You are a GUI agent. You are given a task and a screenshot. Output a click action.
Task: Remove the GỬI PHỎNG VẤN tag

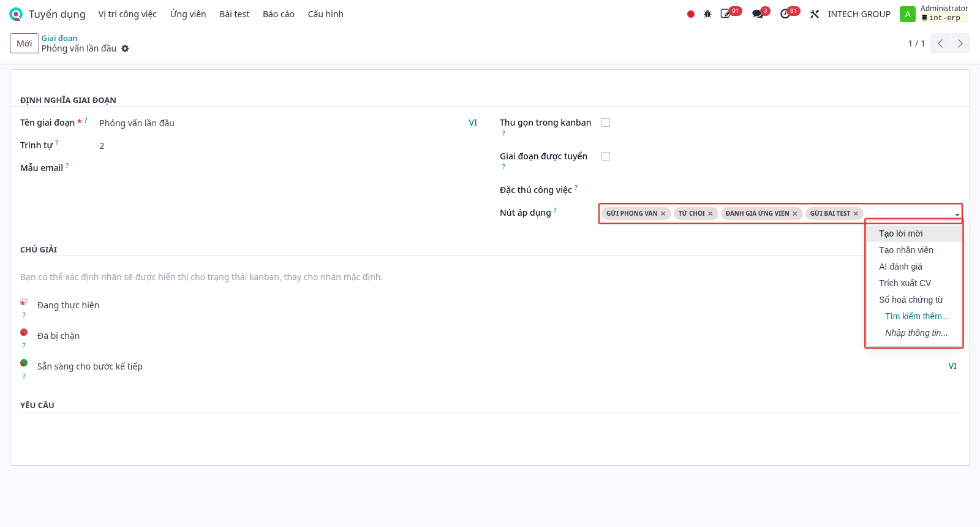[x=663, y=214]
